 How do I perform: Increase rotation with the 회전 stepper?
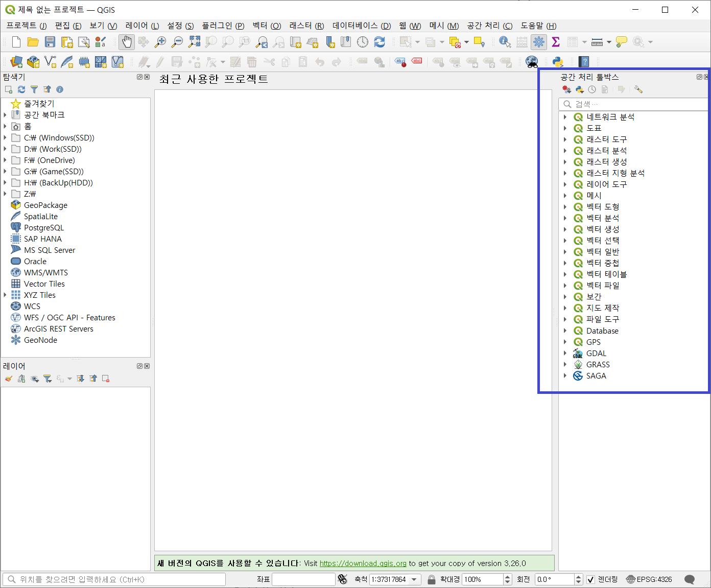[x=578, y=577]
